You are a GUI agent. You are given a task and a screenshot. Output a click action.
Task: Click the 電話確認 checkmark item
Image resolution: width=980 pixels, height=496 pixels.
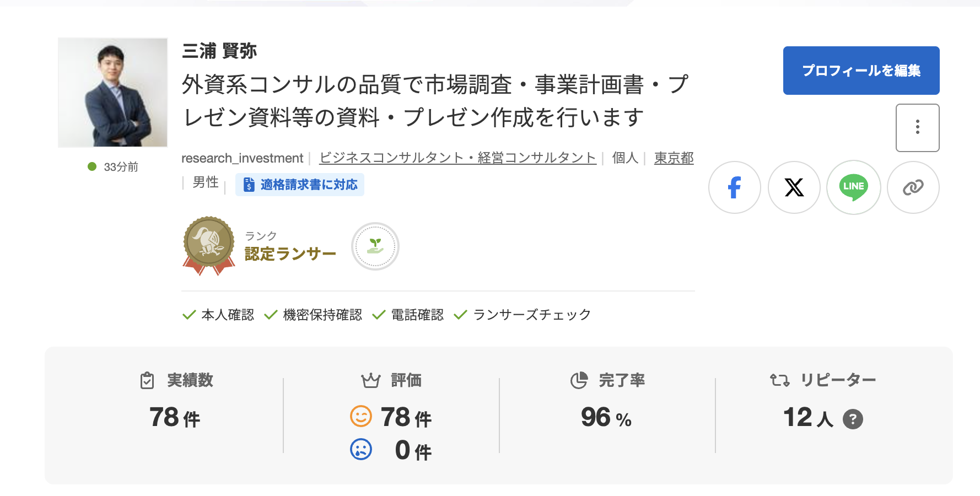[x=408, y=315]
